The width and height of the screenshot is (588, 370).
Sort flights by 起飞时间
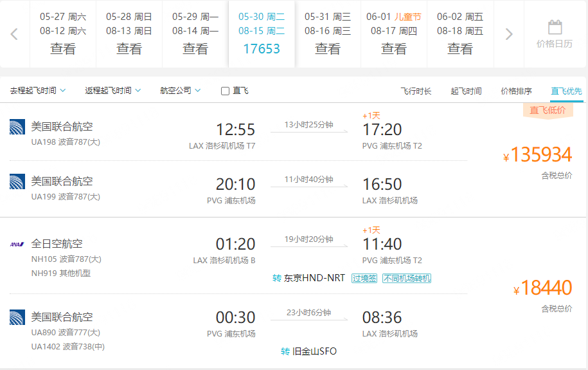tap(466, 91)
